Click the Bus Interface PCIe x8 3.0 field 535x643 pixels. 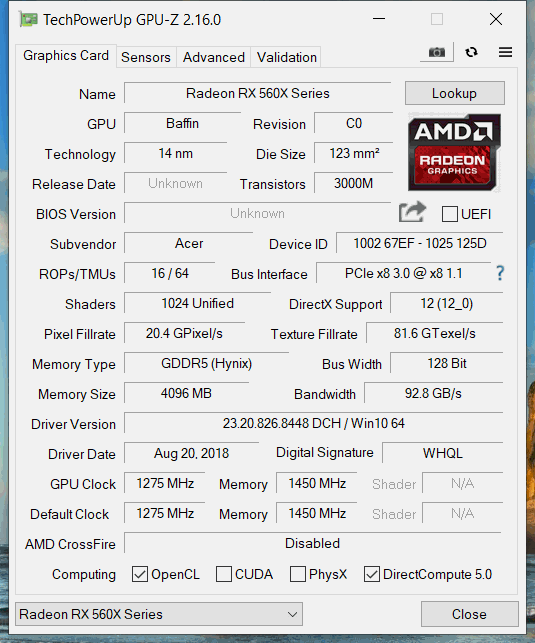[404, 273]
